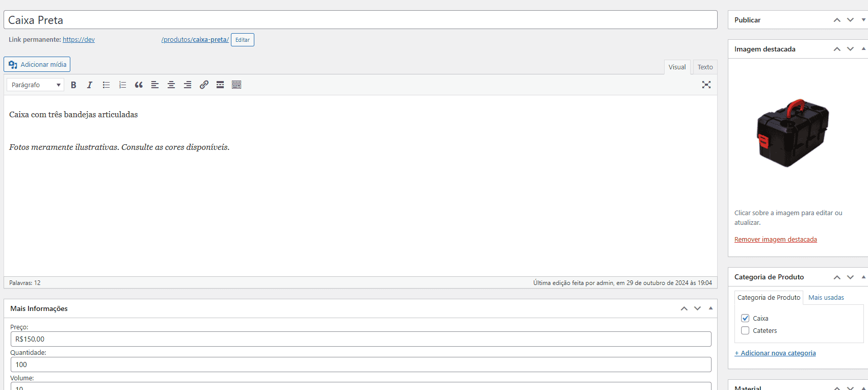Image resolution: width=868 pixels, height=390 pixels.
Task: Move Mais Informações panel up
Action: 684,308
